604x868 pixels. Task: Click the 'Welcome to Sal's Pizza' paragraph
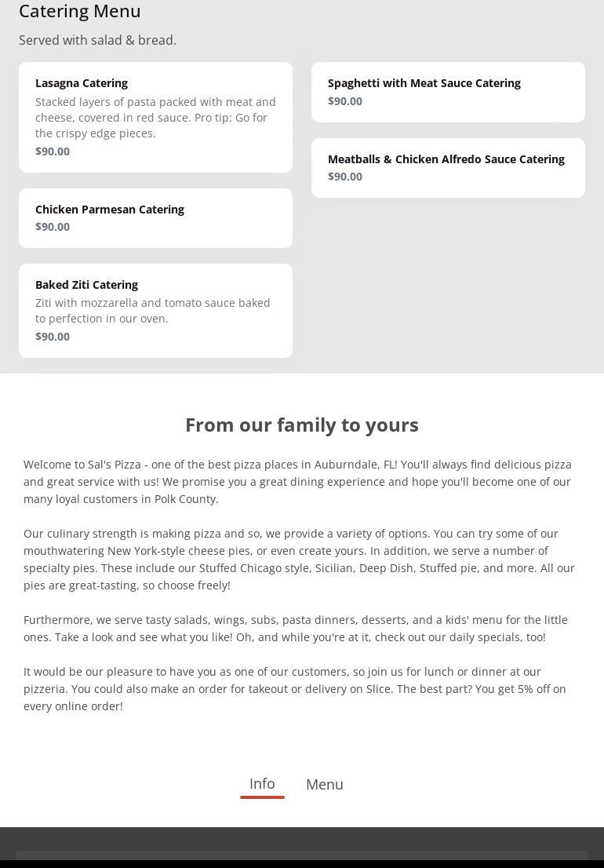(x=298, y=481)
